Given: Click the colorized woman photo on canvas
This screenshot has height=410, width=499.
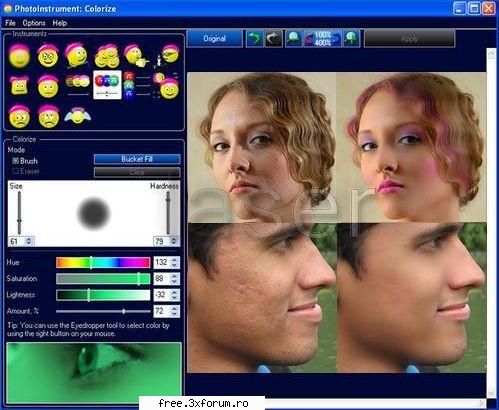Looking at the screenshot, I should tap(412, 148).
